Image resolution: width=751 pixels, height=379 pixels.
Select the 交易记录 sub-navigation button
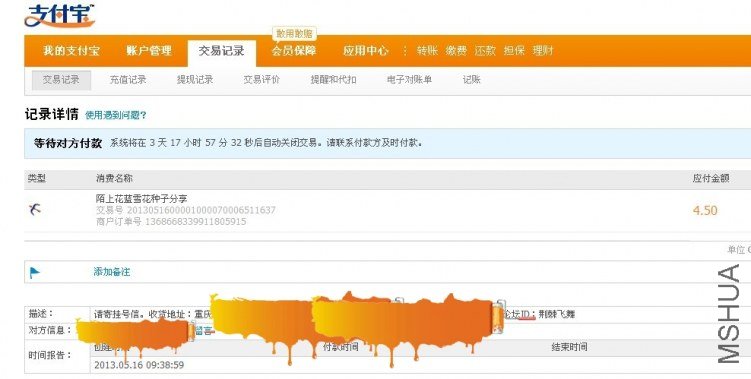(61, 80)
